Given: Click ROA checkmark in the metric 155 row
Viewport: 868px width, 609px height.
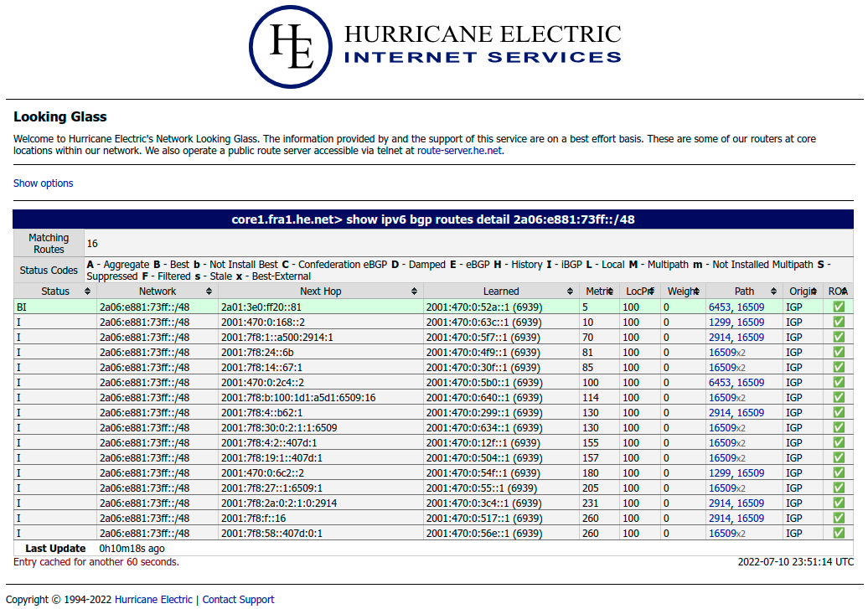Looking at the screenshot, I should click(839, 442).
